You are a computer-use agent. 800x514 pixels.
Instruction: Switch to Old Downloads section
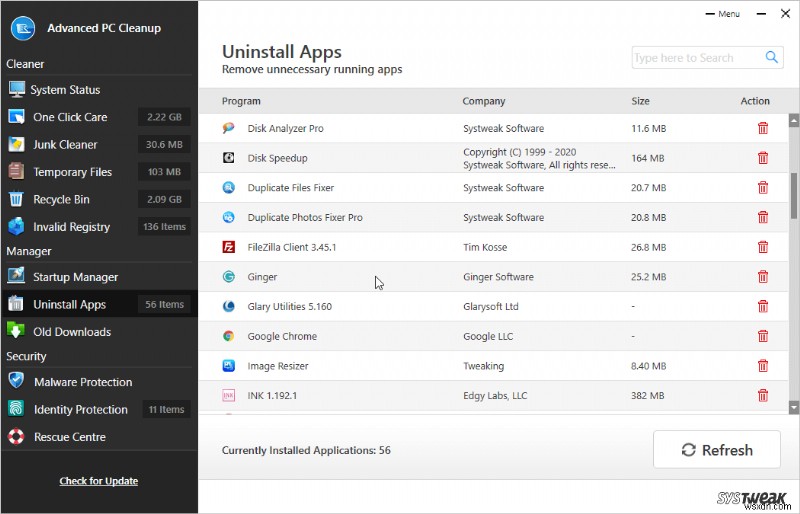[72, 332]
